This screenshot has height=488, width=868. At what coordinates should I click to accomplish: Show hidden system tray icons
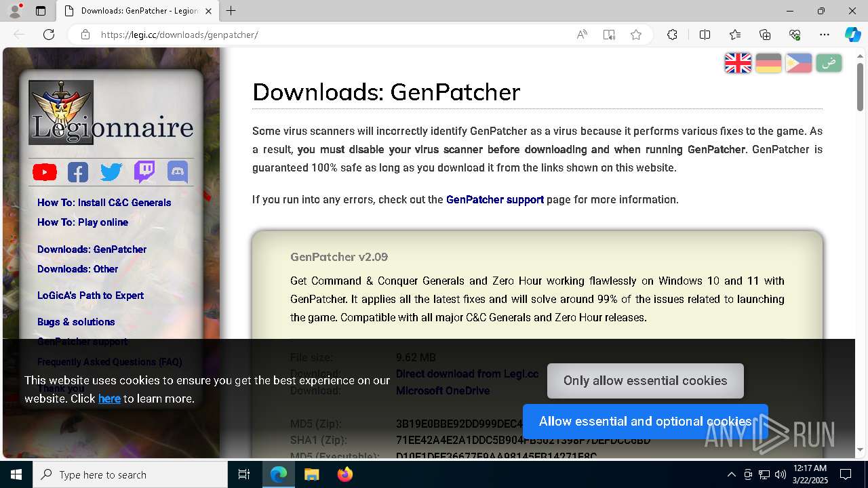(x=731, y=474)
